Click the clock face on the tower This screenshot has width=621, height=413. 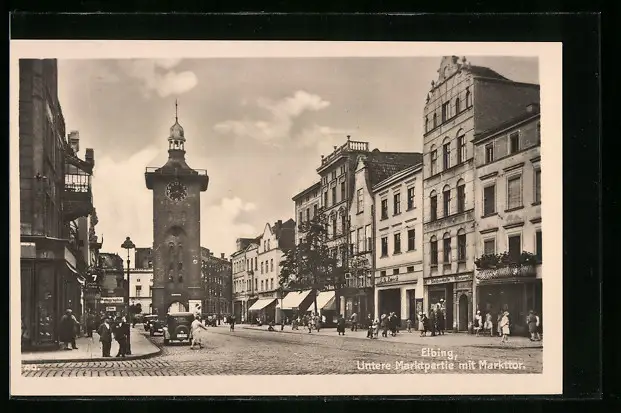[176, 191]
